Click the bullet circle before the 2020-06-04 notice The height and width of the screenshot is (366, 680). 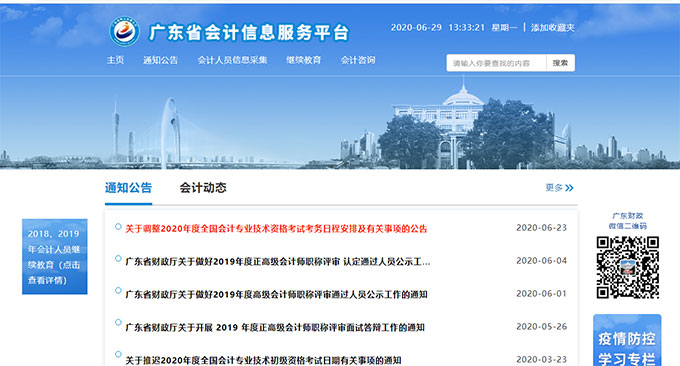click(x=118, y=258)
